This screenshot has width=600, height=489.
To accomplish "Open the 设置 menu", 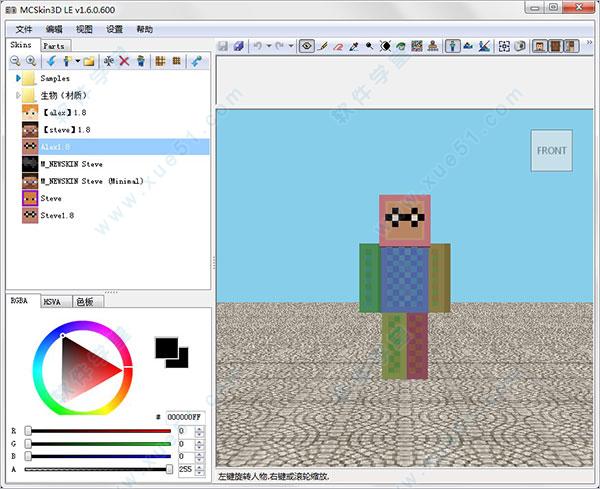I will click(114, 30).
